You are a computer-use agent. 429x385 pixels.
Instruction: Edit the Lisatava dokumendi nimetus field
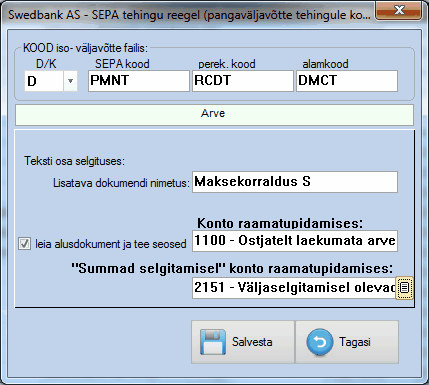point(295,182)
